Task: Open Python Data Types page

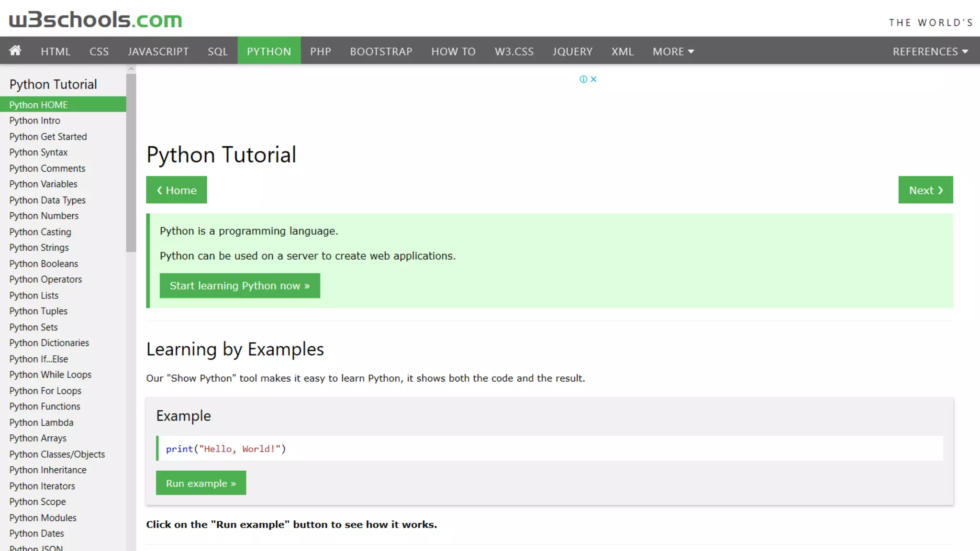Action: coord(63,200)
